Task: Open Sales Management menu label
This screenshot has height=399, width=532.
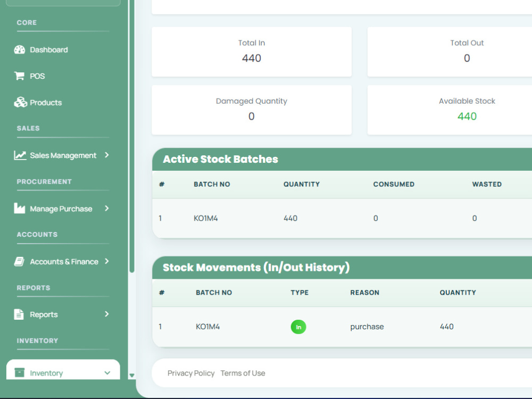Action: (63, 155)
